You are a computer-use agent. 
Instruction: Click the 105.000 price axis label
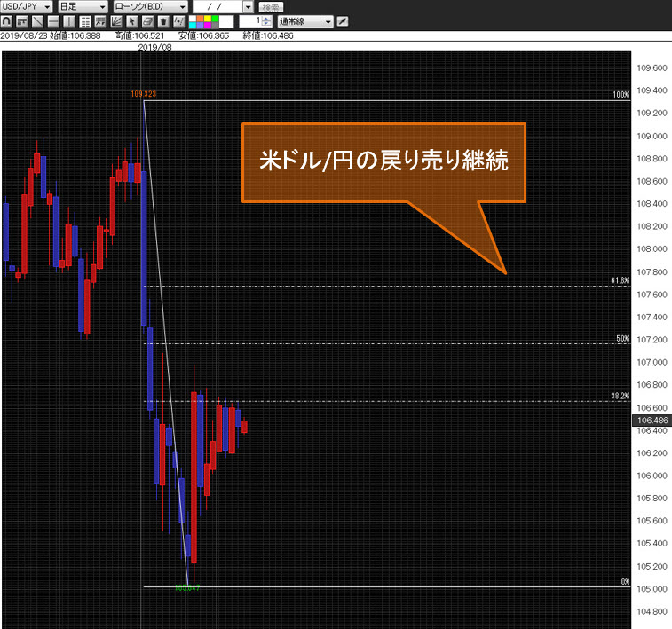652,589
